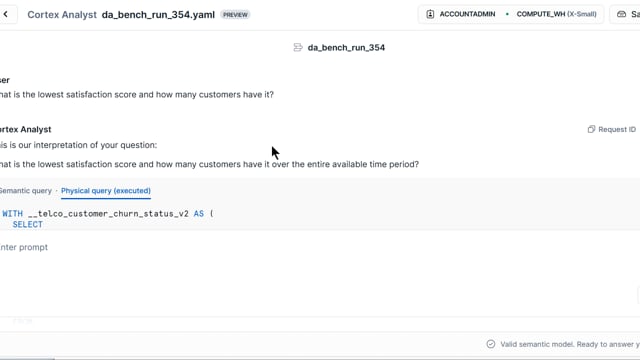Viewport: 640px width, 360px height.
Task: Click the interpreted question text over entire period
Action: tap(209, 164)
